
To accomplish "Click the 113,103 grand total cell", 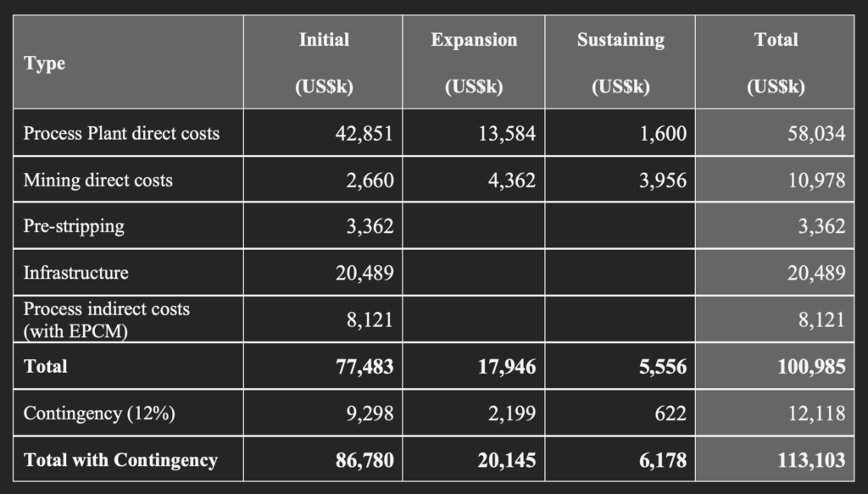I will point(812,459).
